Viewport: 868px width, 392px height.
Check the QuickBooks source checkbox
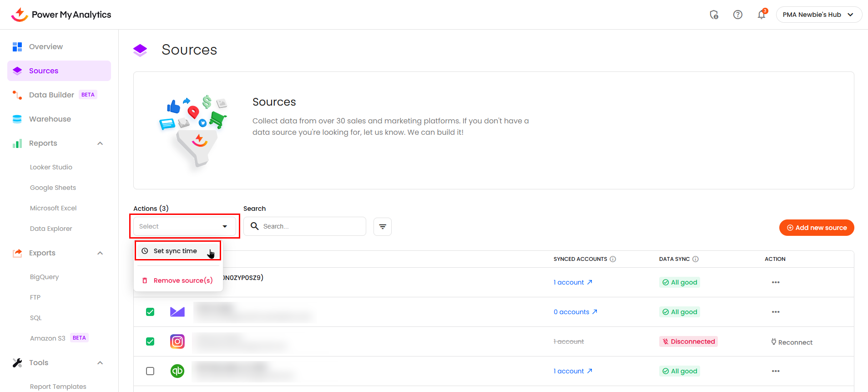150,371
